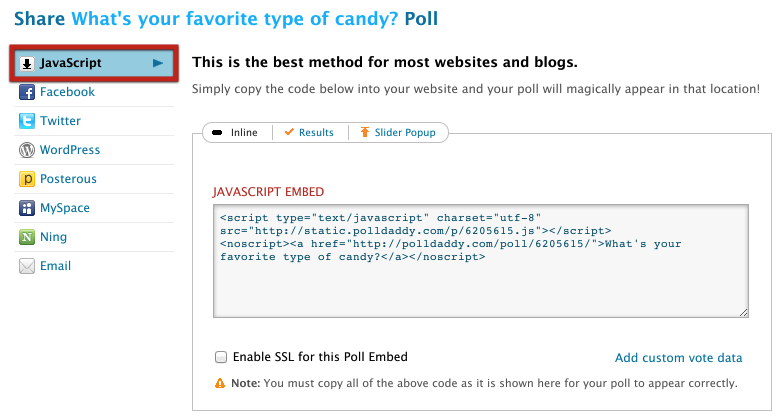
Task: Click the arrow on the JavaScript item
Action: point(158,63)
